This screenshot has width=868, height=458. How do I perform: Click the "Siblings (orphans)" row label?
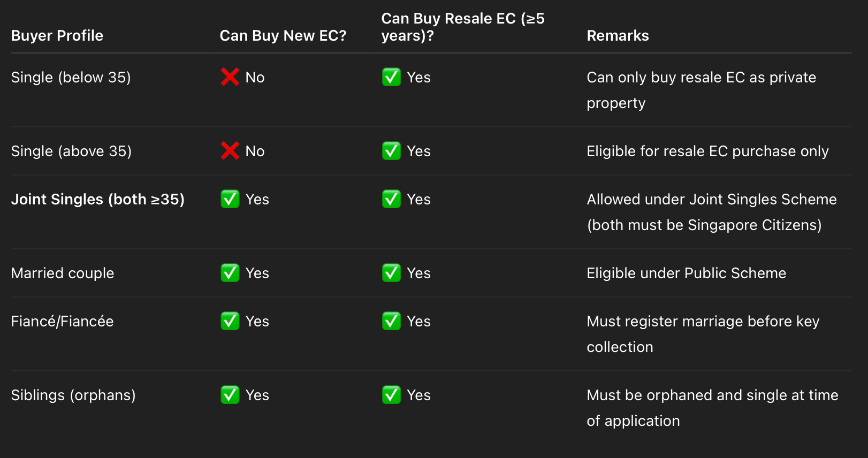(73, 395)
